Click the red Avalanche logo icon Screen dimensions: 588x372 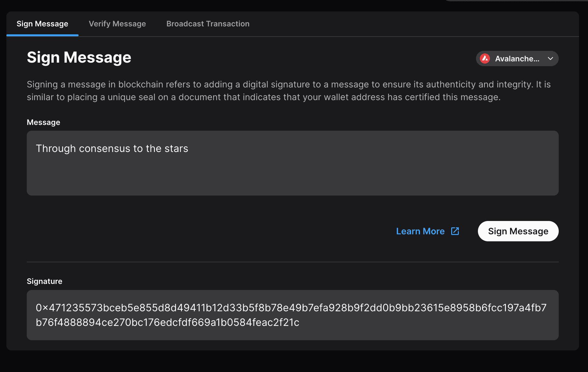(x=485, y=59)
